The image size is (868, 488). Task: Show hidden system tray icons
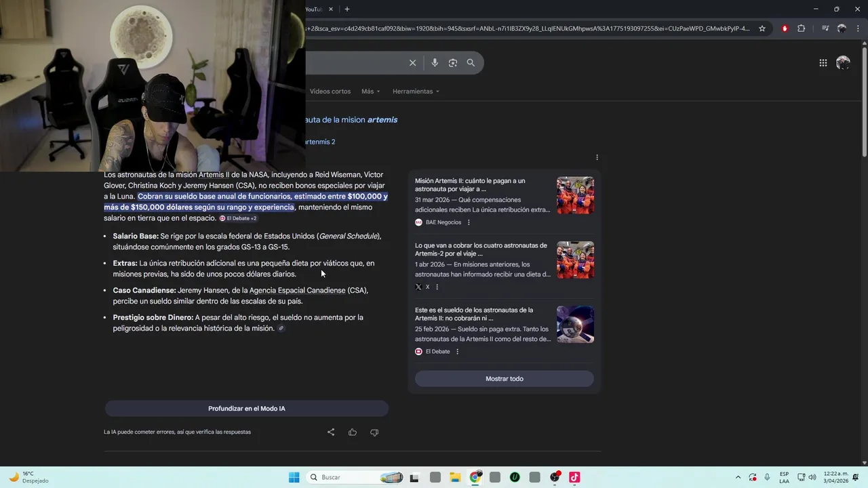(x=738, y=477)
